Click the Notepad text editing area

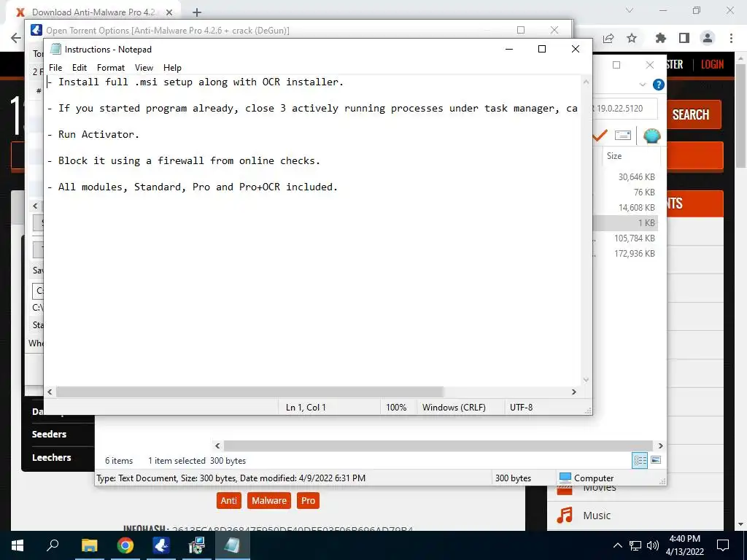tap(313, 231)
